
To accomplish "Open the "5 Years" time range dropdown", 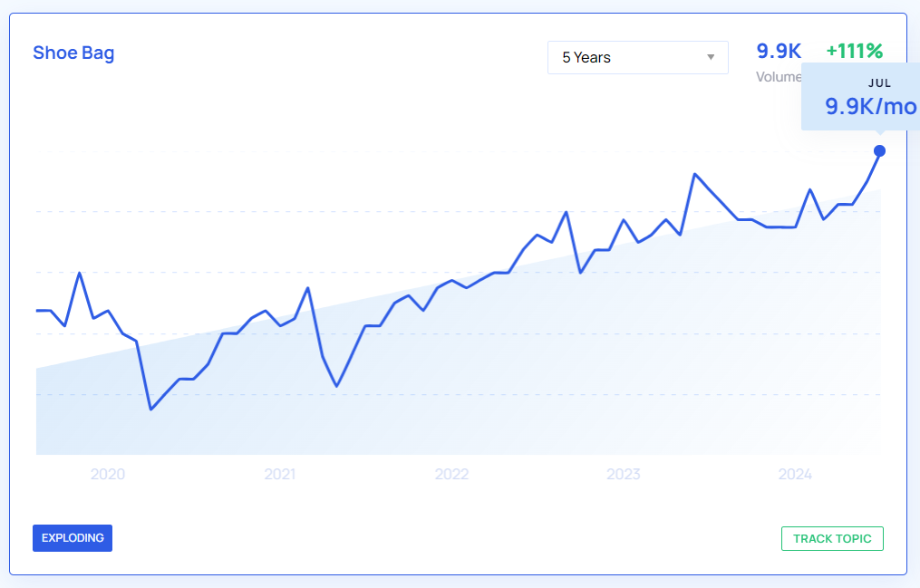I will pyautogui.click(x=637, y=58).
